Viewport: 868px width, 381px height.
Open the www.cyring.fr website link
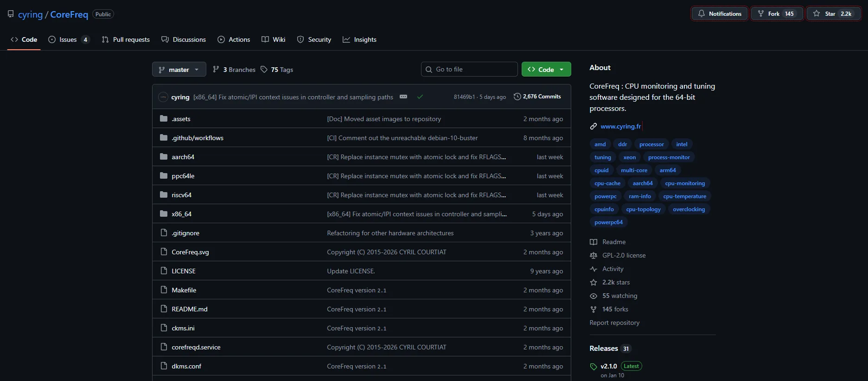pyautogui.click(x=620, y=126)
